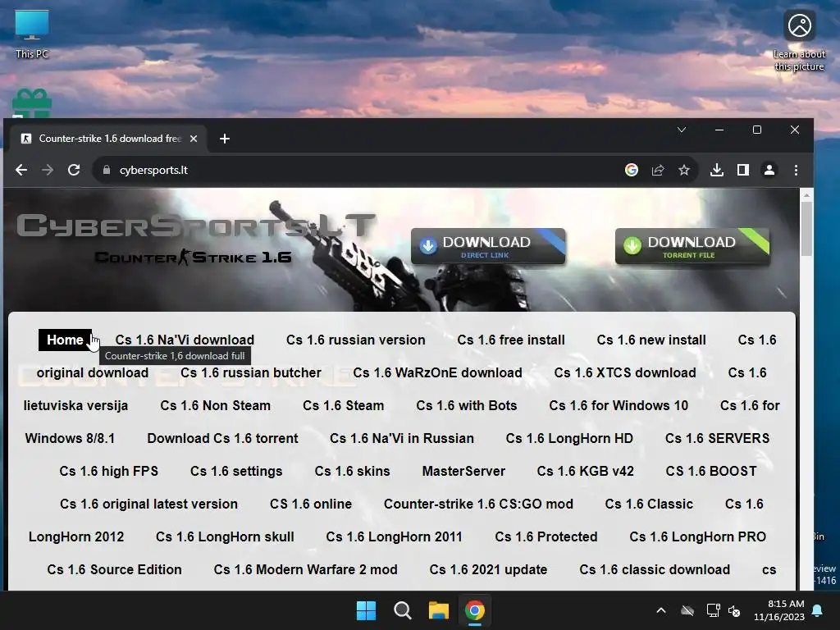The width and height of the screenshot is (840, 630).
Task: Open a new browser tab
Action: tap(225, 139)
